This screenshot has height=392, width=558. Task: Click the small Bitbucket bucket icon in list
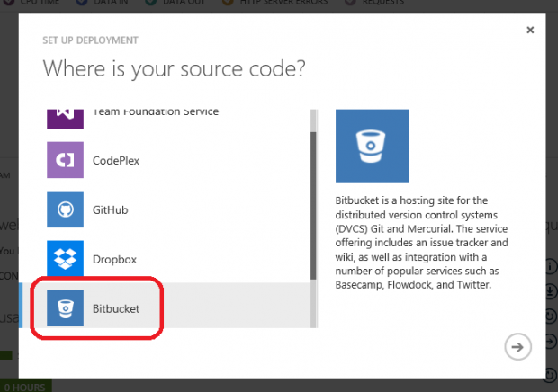pyautogui.click(x=65, y=308)
